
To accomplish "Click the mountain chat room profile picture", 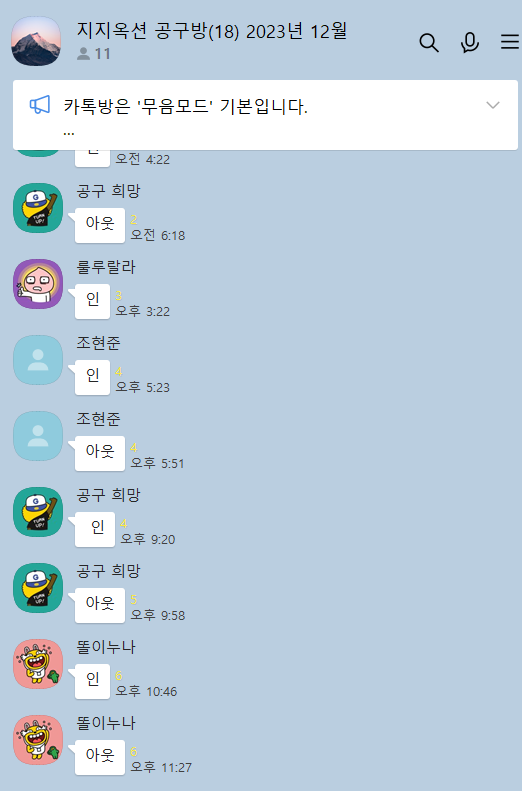I will point(36,41).
